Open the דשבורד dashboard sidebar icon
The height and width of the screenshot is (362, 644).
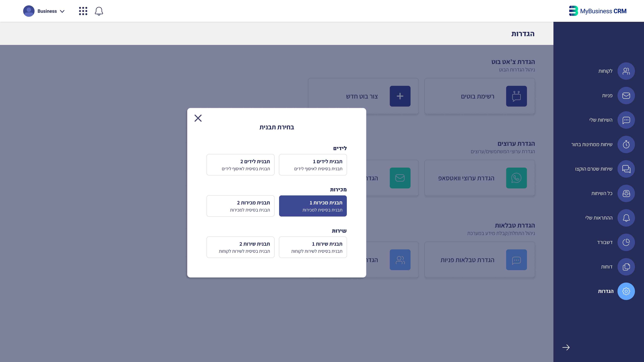pos(626,242)
